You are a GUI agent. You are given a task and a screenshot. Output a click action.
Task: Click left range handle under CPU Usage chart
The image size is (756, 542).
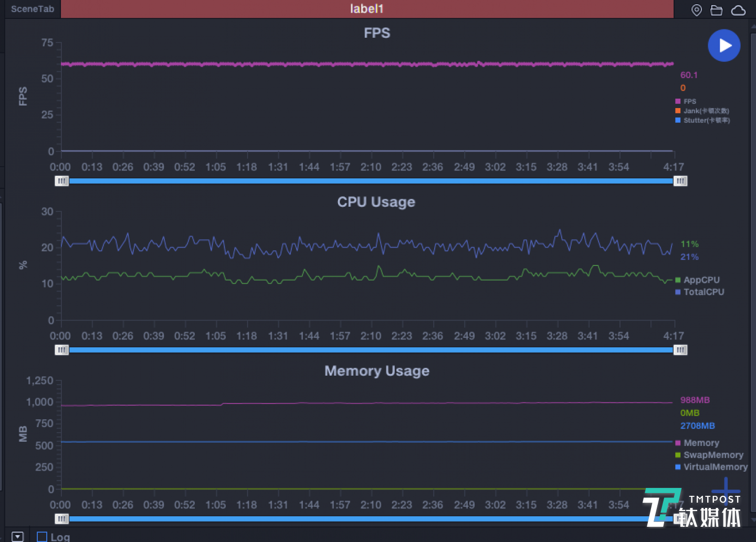62,350
